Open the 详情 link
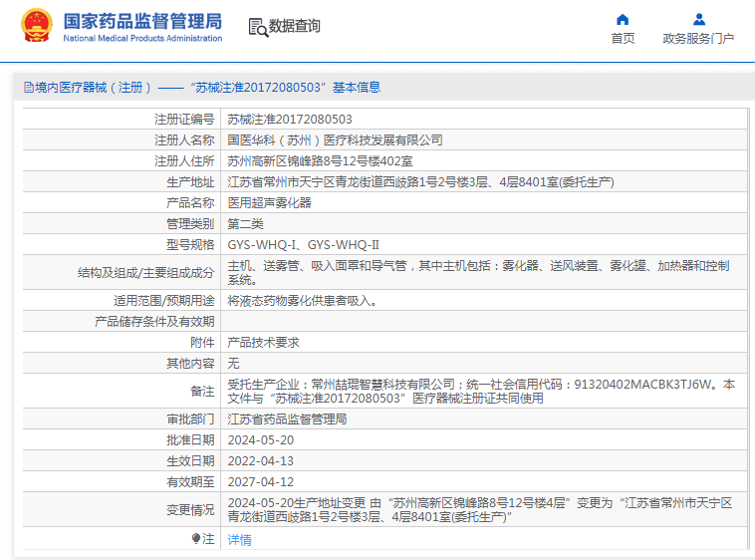The height and width of the screenshot is (560, 755). [239, 540]
